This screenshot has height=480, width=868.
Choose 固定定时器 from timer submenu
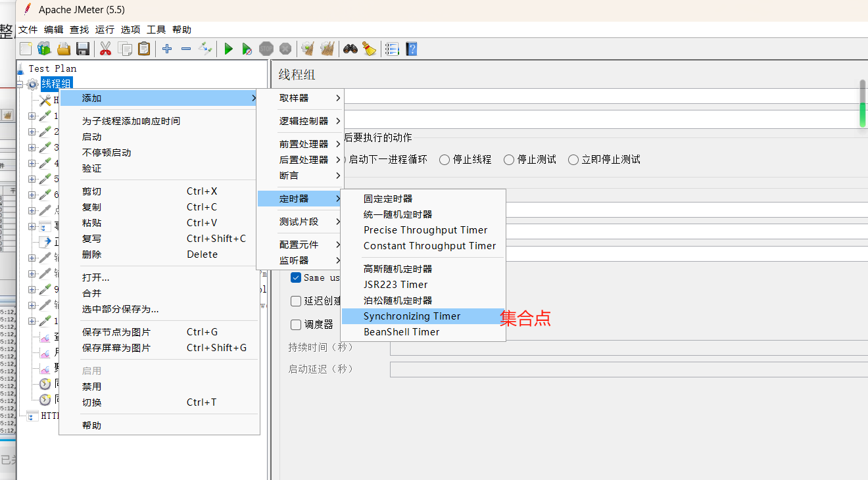(x=423, y=199)
